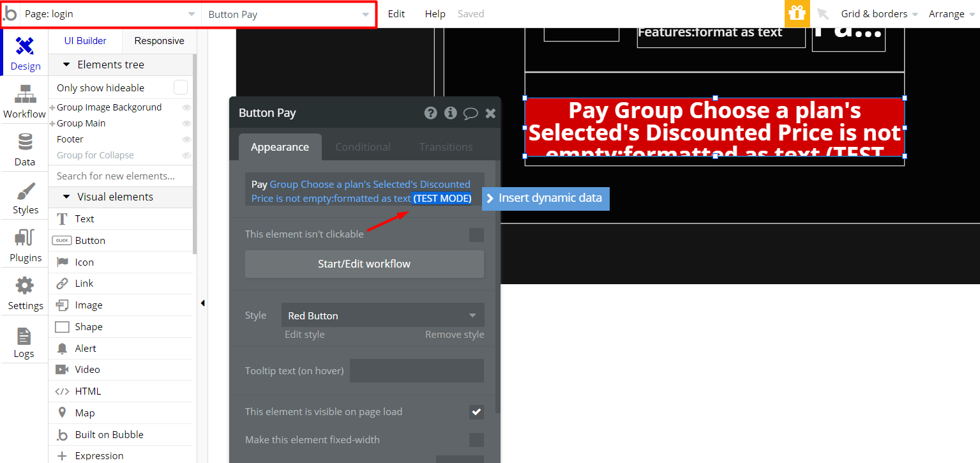
Task: Collapse the Visual elements section
Action: (x=67, y=197)
